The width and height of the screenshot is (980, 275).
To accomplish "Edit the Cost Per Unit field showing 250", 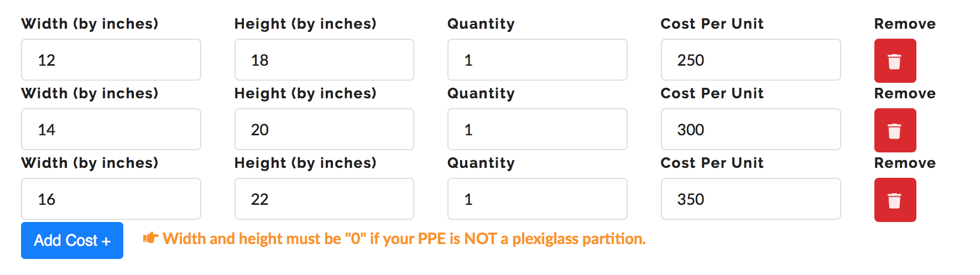I will tap(751, 60).
